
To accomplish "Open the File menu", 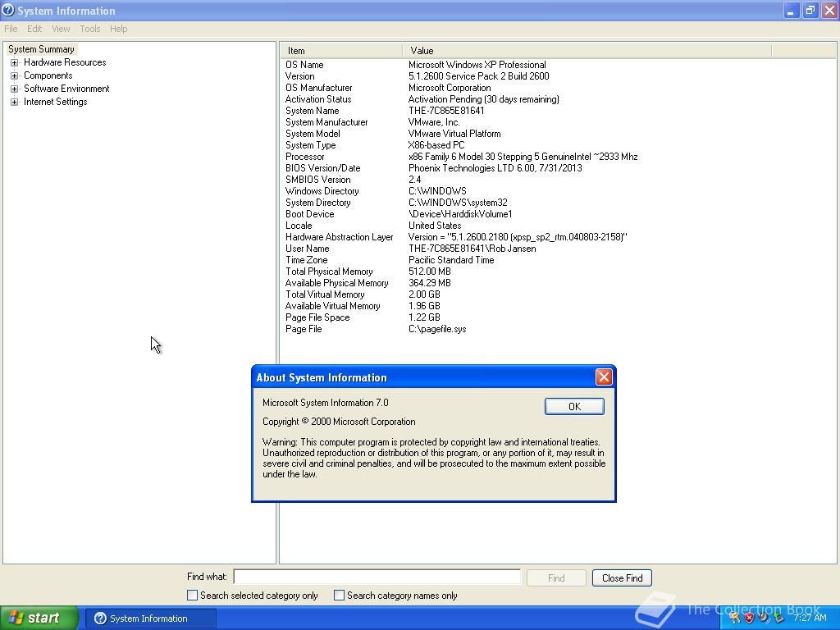I will [11, 29].
